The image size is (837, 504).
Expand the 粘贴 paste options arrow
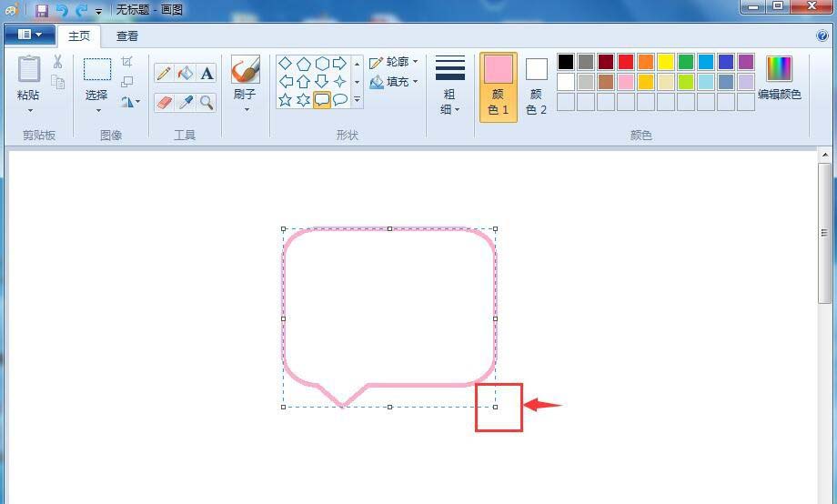pyautogui.click(x=30, y=110)
